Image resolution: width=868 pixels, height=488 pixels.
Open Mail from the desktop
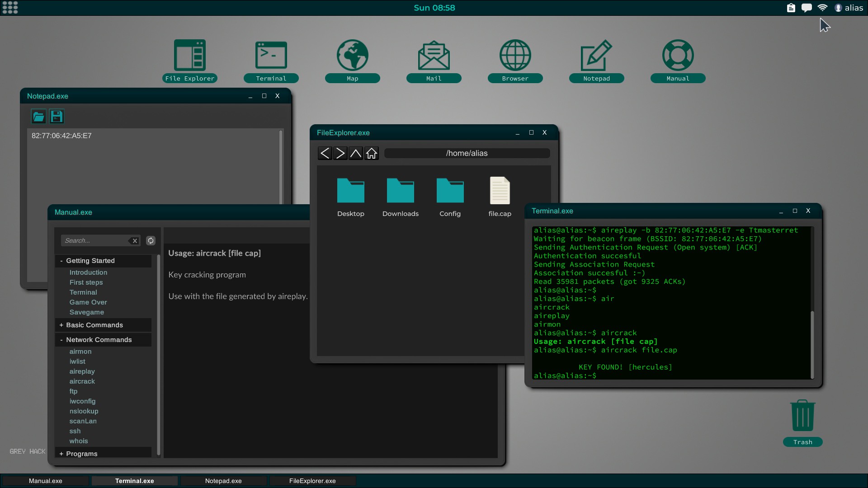(x=434, y=55)
